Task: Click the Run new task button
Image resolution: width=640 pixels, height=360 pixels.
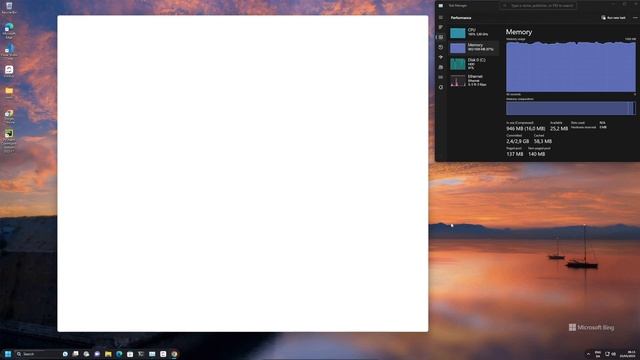Action: tap(613, 18)
